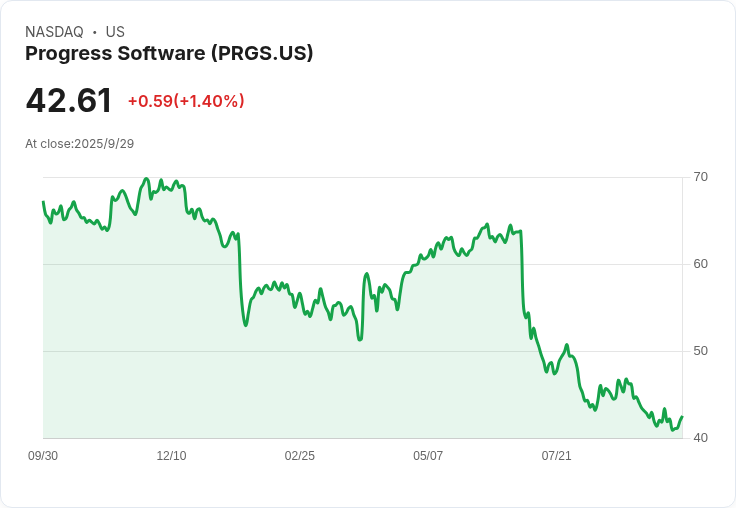
Task: Click the 07/21 x-axis date label
Action: coord(556,455)
